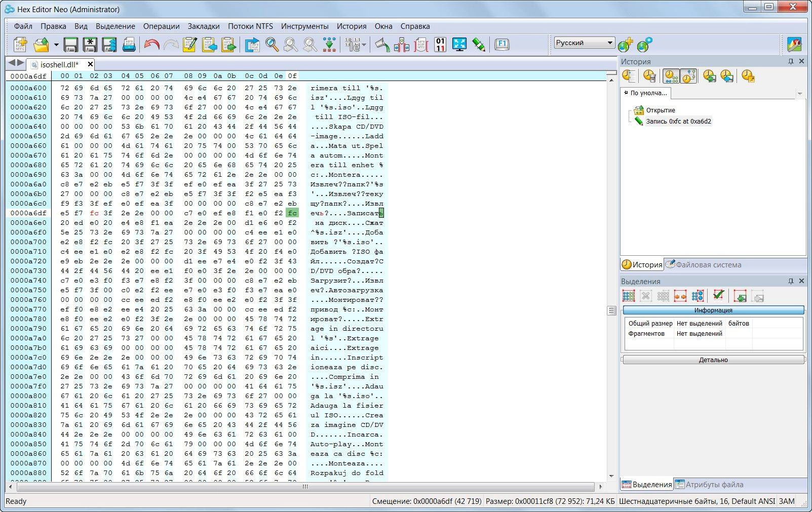This screenshot has height=512, width=812.
Task: Open the Файл menu
Action: click(x=23, y=26)
